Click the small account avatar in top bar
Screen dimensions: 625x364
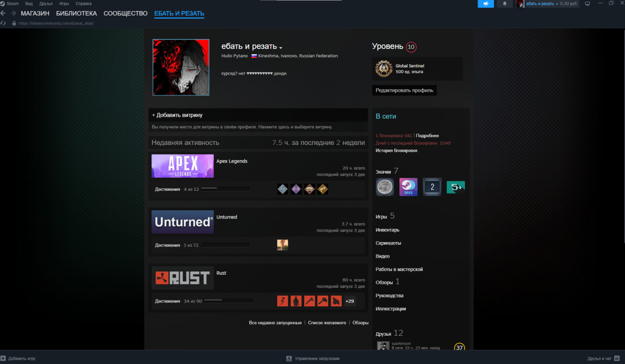pyautogui.click(x=521, y=3)
